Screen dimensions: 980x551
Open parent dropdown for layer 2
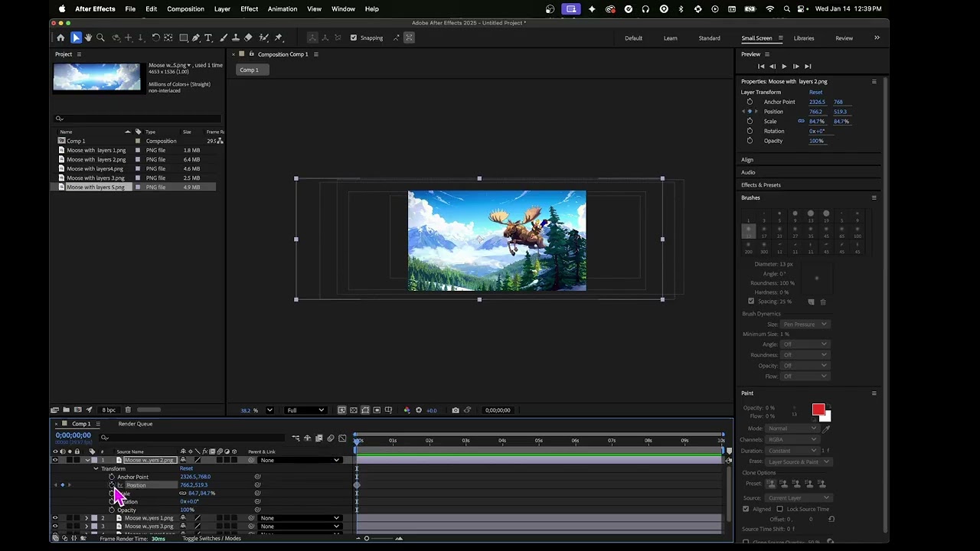coord(300,518)
